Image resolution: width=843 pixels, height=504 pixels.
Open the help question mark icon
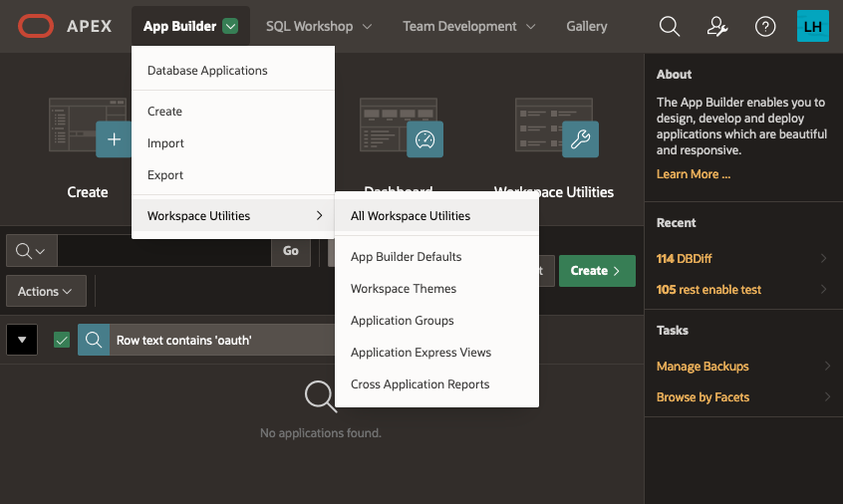point(765,26)
